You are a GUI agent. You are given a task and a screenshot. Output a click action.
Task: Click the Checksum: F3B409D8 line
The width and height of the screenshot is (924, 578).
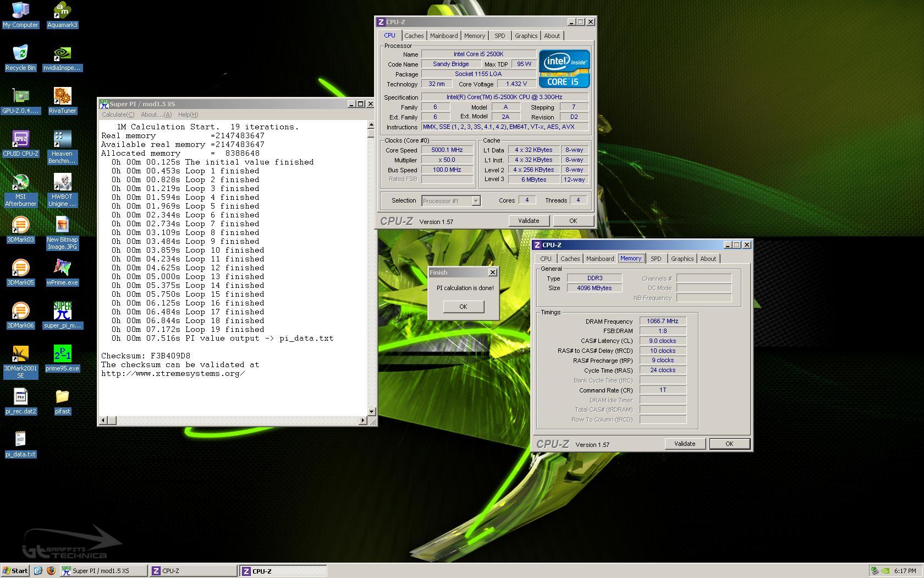pyautogui.click(x=146, y=356)
